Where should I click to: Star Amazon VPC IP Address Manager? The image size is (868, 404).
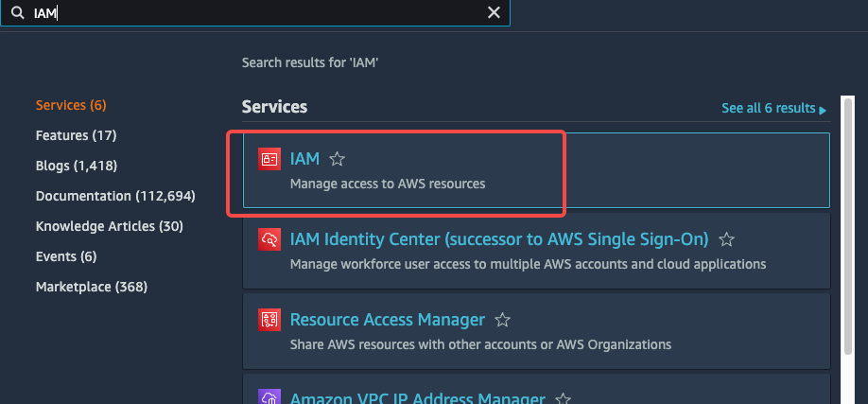pos(563,399)
